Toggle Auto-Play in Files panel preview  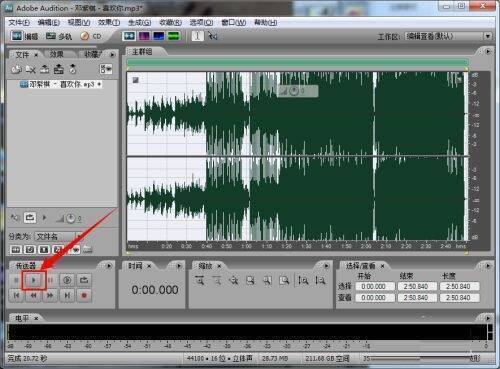coord(15,218)
